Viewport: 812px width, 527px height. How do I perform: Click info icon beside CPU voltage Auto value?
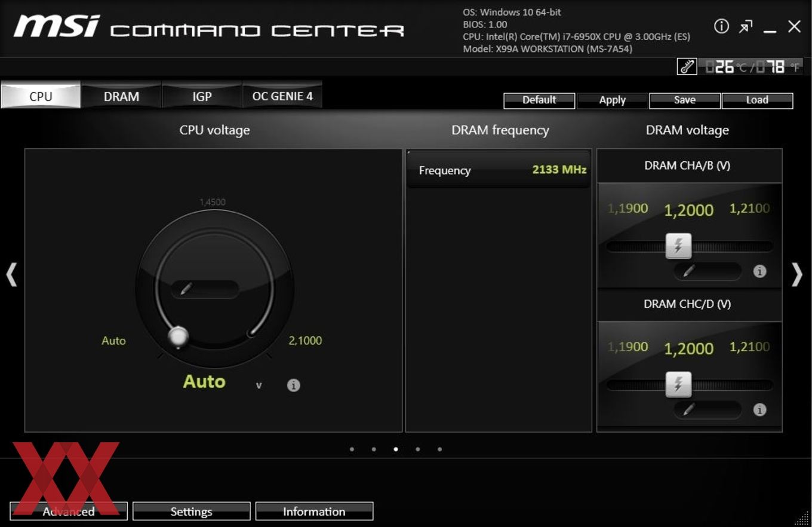293,385
